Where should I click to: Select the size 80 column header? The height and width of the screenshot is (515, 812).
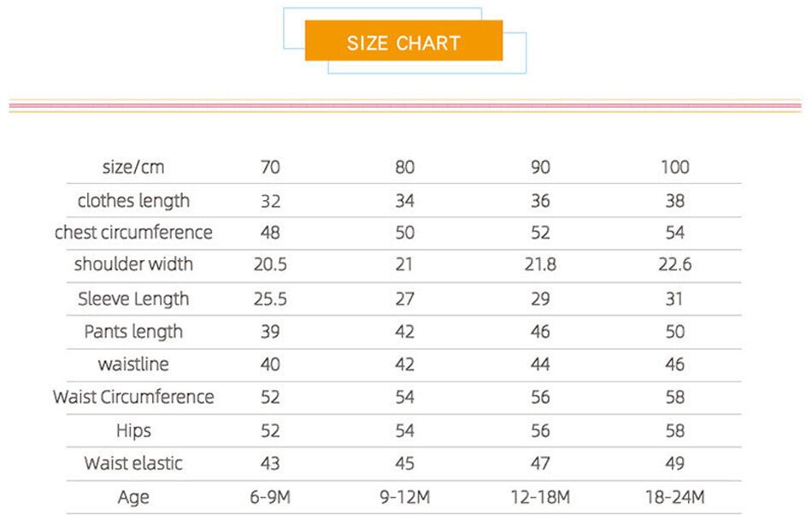404,167
